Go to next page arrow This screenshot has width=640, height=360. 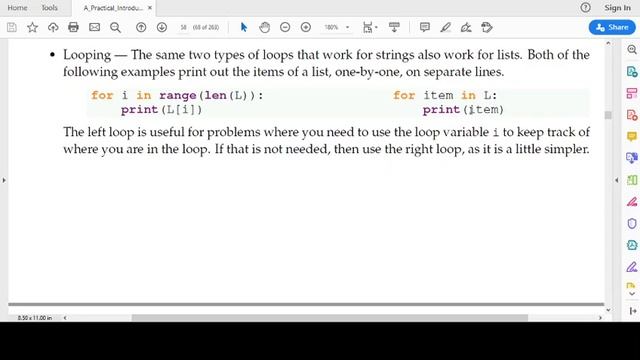[162, 27]
